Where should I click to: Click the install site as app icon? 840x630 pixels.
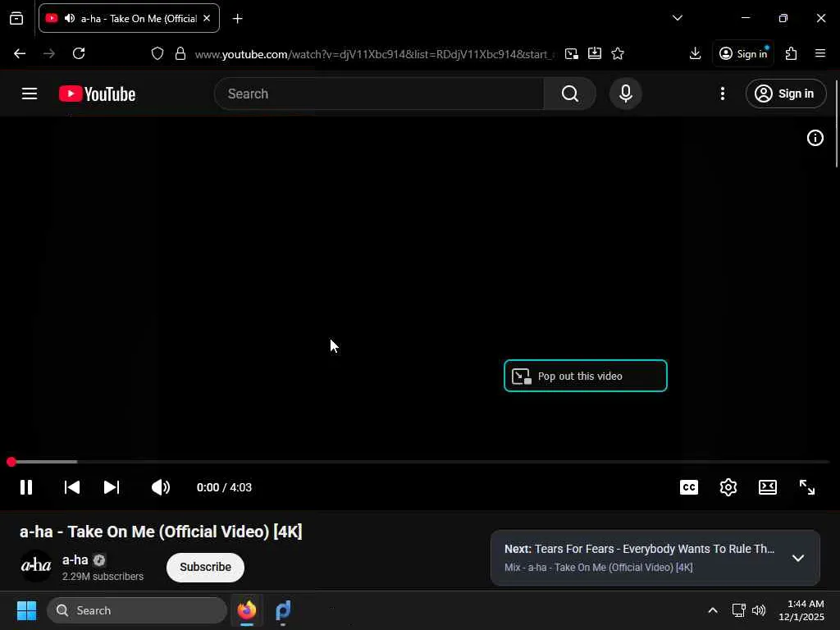595,53
